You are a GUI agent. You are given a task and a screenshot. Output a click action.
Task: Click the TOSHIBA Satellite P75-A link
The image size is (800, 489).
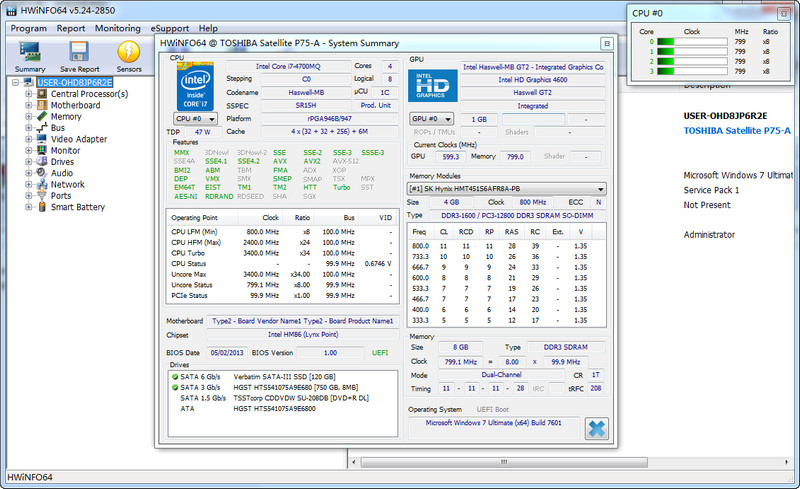pos(736,131)
